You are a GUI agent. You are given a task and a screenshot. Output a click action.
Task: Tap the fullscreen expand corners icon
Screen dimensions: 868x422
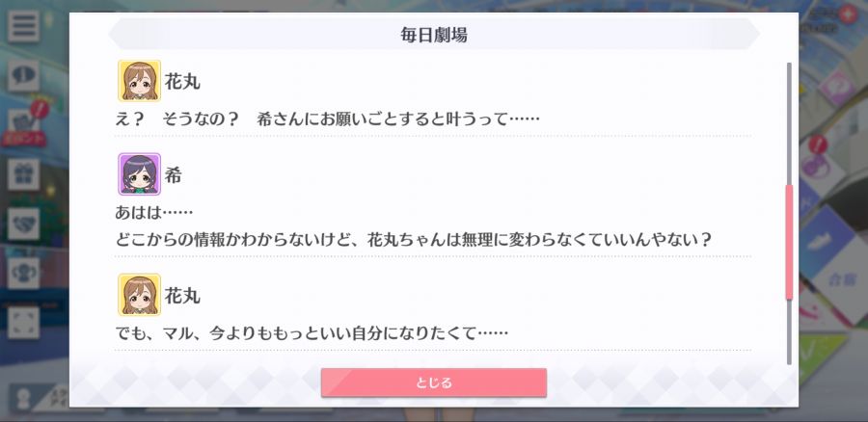(23, 323)
